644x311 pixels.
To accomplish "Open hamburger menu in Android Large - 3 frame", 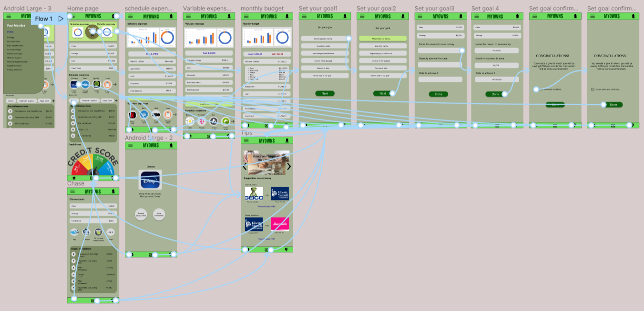I will pos(8,16).
